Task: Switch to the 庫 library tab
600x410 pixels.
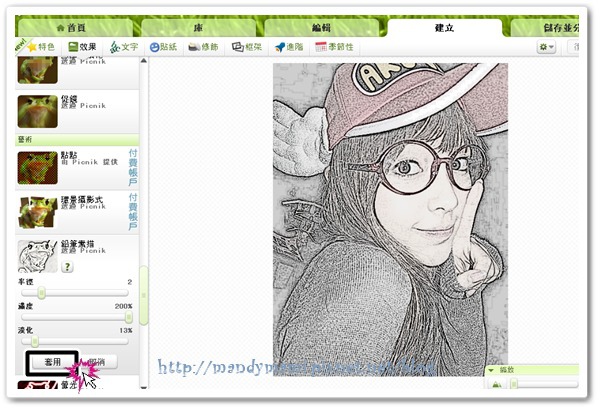Action: pyautogui.click(x=198, y=28)
